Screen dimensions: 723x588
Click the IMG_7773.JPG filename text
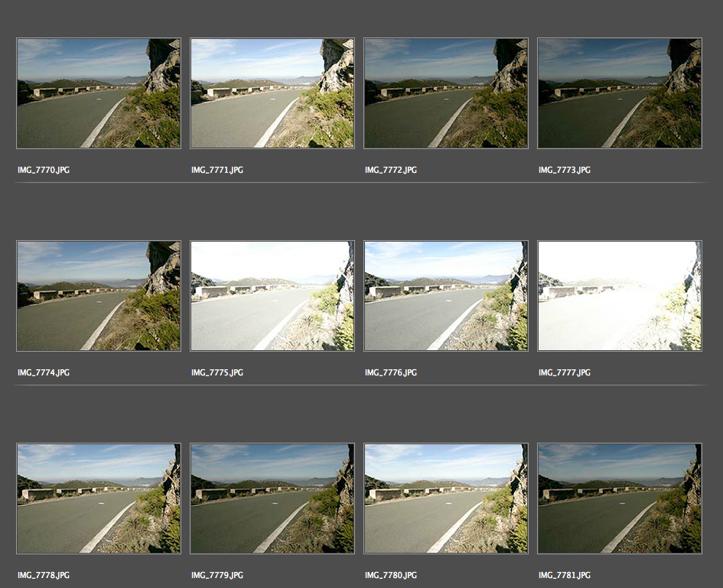coord(565,170)
